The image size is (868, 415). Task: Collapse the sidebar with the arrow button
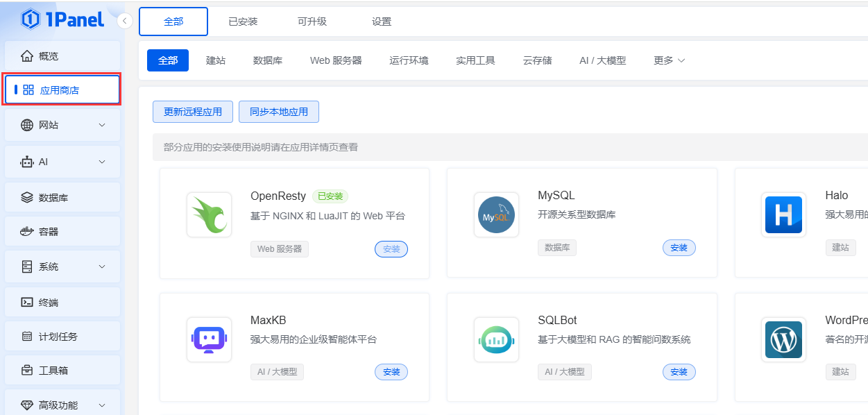[x=125, y=21]
